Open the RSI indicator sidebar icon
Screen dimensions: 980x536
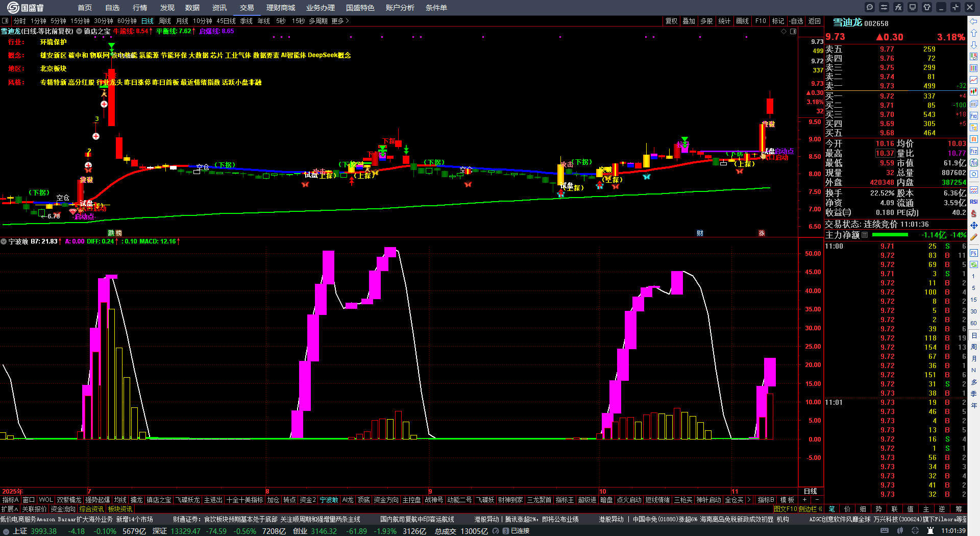tap(974, 202)
